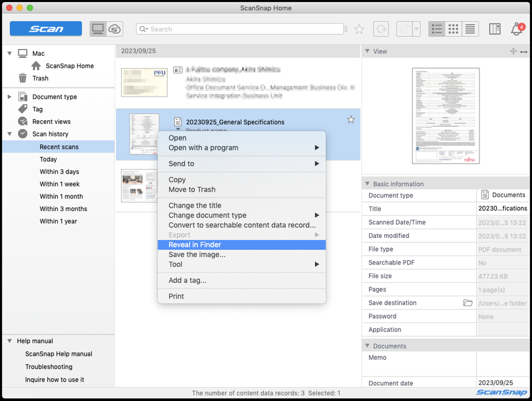Switch to list view with details

pyautogui.click(x=437, y=29)
